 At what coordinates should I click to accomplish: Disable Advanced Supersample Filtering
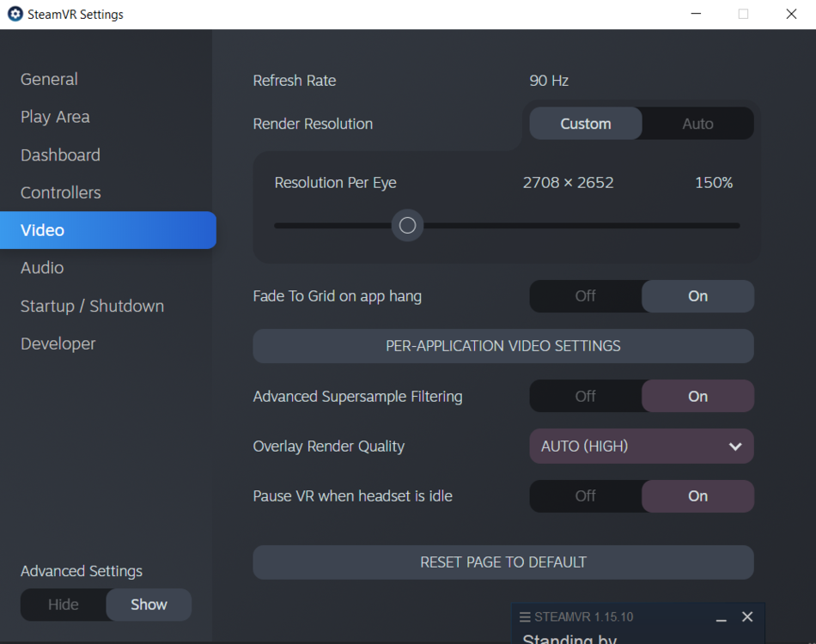point(585,396)
